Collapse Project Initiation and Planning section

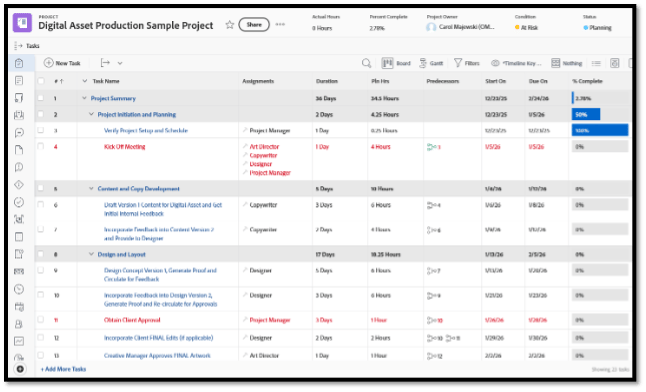click(x=91, y=114)
